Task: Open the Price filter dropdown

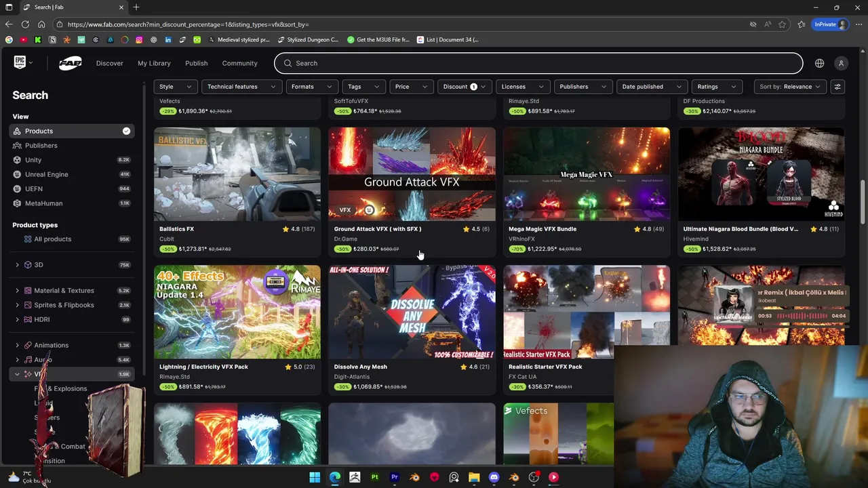Action: pos(412,87)
